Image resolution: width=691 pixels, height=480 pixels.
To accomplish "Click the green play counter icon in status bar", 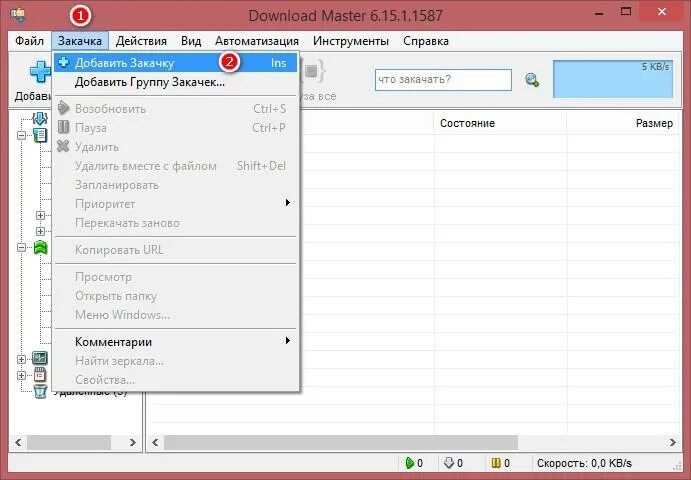I will [410, 463].
